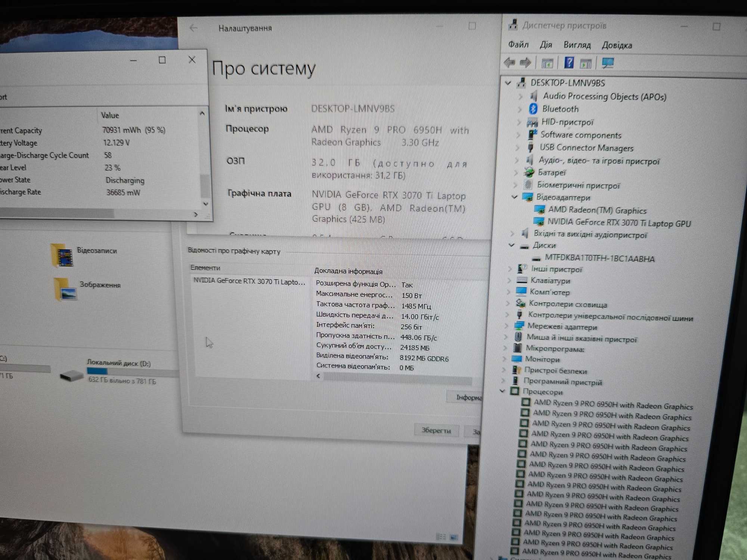Expand the Мережеві адаптери node
This screenshot has height=560, width=747.
[506, 326]
